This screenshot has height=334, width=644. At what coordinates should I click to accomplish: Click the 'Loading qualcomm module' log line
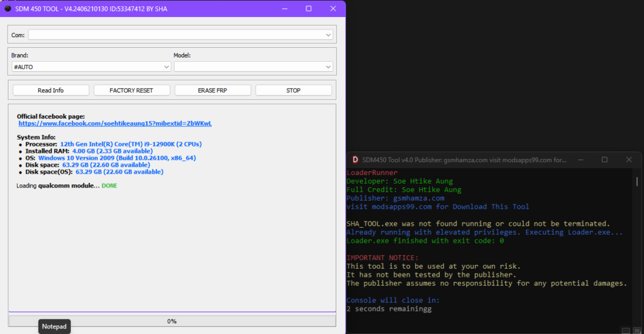[66, 186]
